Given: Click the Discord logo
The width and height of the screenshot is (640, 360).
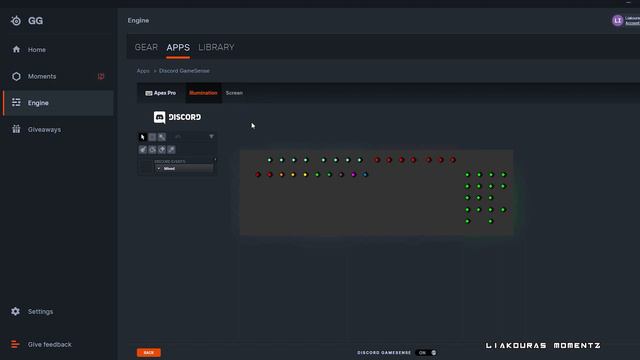Looking at the screenshot, I should (177, 117).
